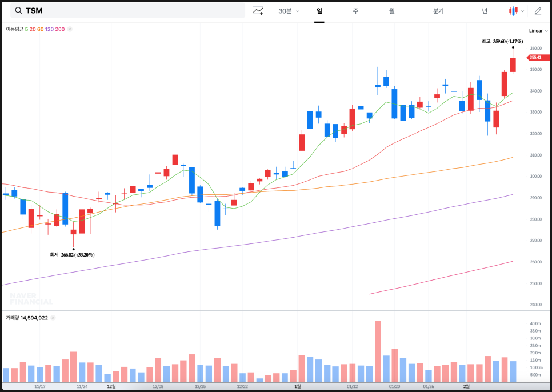
Task: Switch to the 주 weekly tab
Action: pyautogui.click(x=355, y=11)
